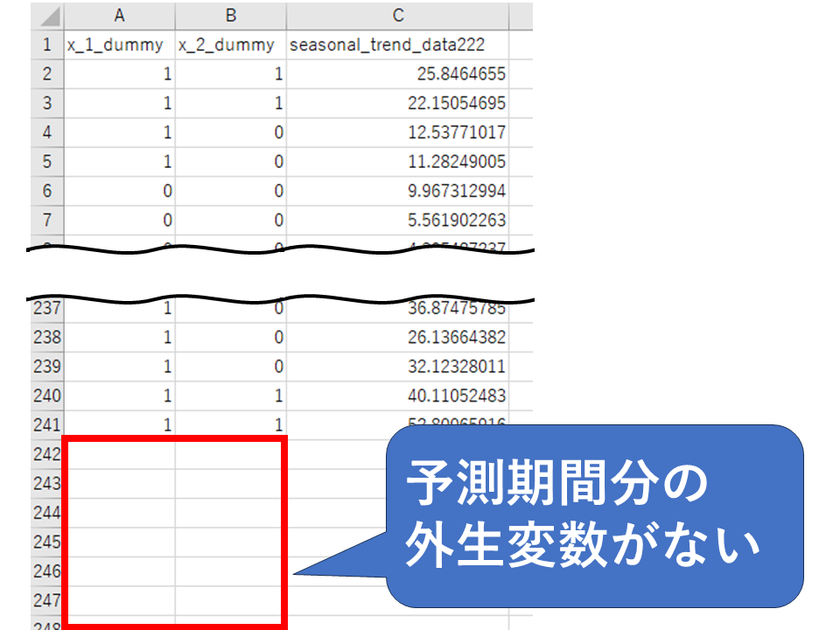Click row header 238

47,337
